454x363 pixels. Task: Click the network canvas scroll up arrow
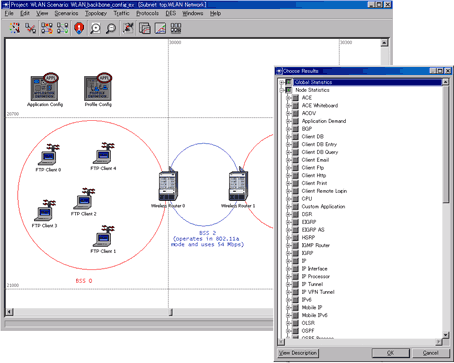(384, 43)
